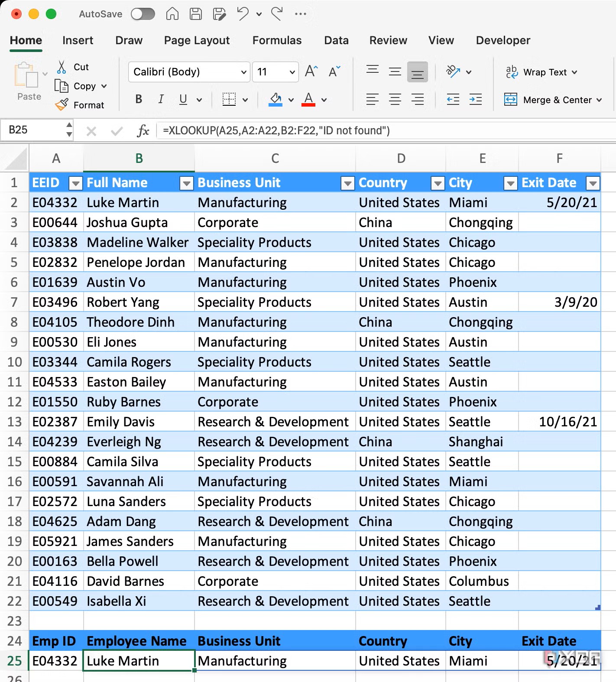
Task: Open the Merge & Center dropdown arrow
Action: [x=599, y=100]
